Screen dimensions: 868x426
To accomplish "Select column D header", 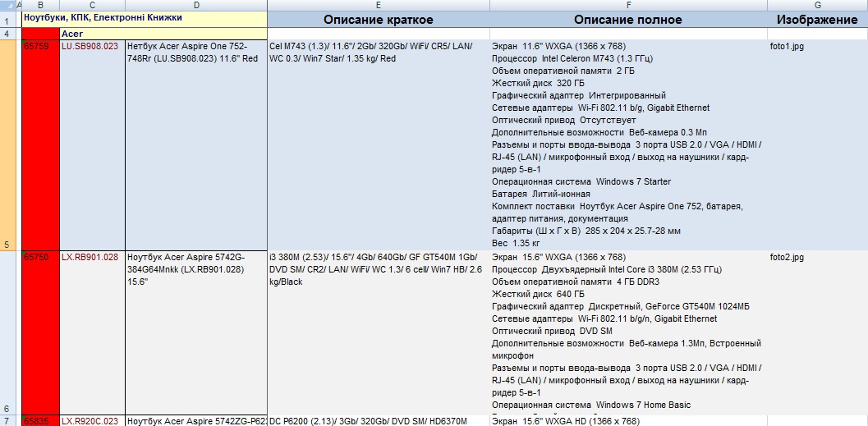I will click(x=196, y=5).
